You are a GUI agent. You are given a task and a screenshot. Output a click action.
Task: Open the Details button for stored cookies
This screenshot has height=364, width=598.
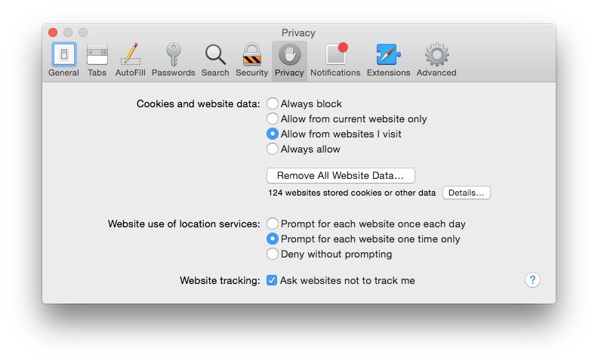pos(467,193)
